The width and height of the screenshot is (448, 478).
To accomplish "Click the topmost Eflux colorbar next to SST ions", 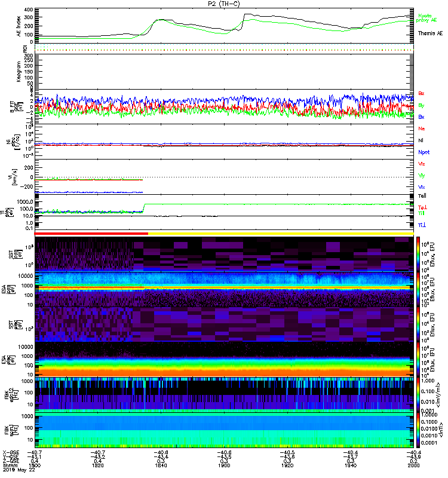I will coord(418,254).
